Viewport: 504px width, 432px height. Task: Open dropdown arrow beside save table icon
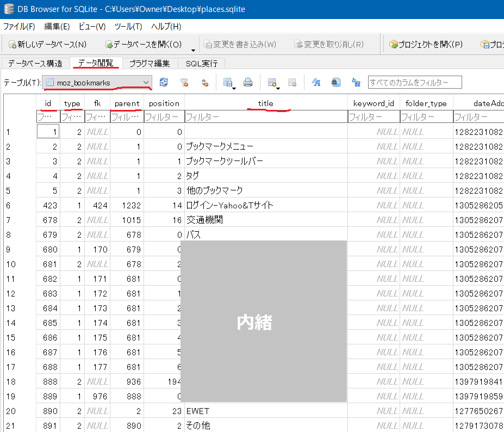tap(234, 89)
